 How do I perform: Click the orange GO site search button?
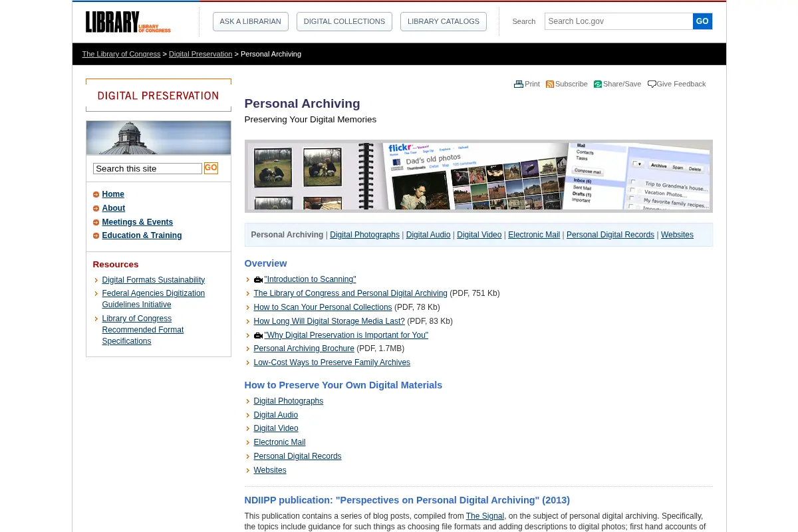pos(211,168)
